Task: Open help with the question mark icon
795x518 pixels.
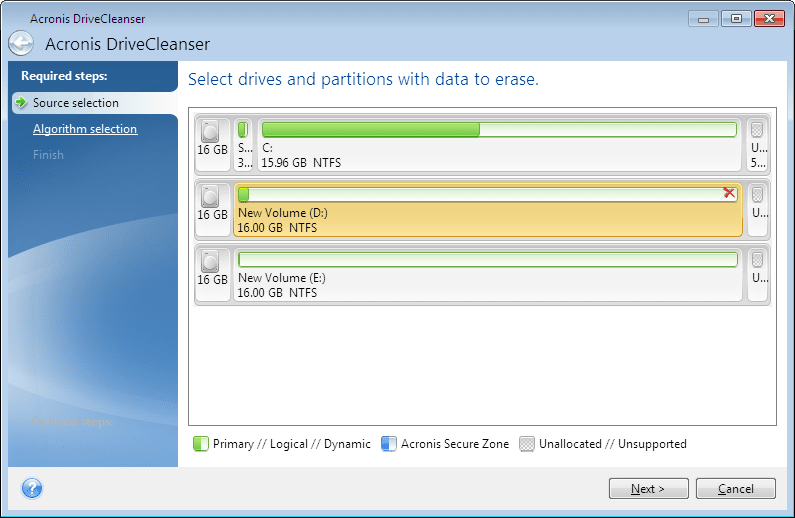Action: [x=32, y=488]
